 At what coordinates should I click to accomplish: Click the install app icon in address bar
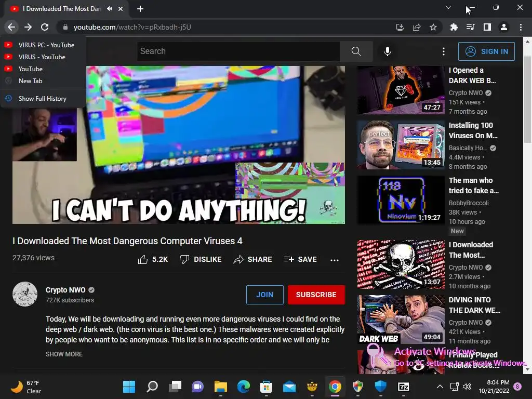pos(400,27)
